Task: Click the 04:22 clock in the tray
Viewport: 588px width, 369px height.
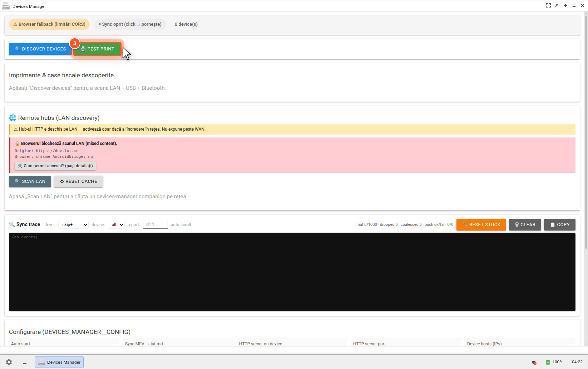Action: [577, 362]
